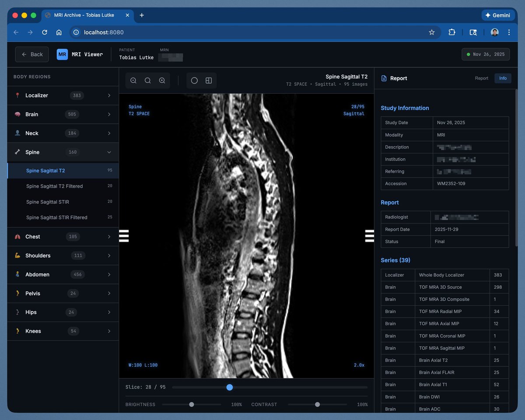Collapse the Spine body region section
525x420 pixels.
pyautogui.click(x=63, y=152)
